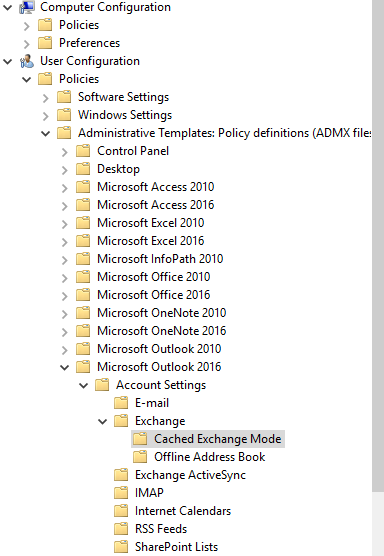Expand the Windows Settings folder

point(45,116)
